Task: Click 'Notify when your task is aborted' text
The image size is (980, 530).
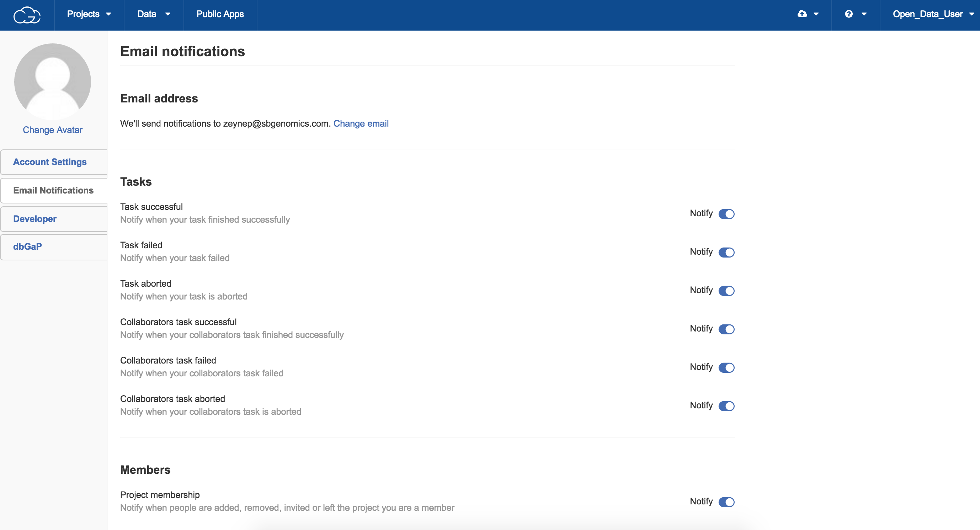Action: click(184, 296)
